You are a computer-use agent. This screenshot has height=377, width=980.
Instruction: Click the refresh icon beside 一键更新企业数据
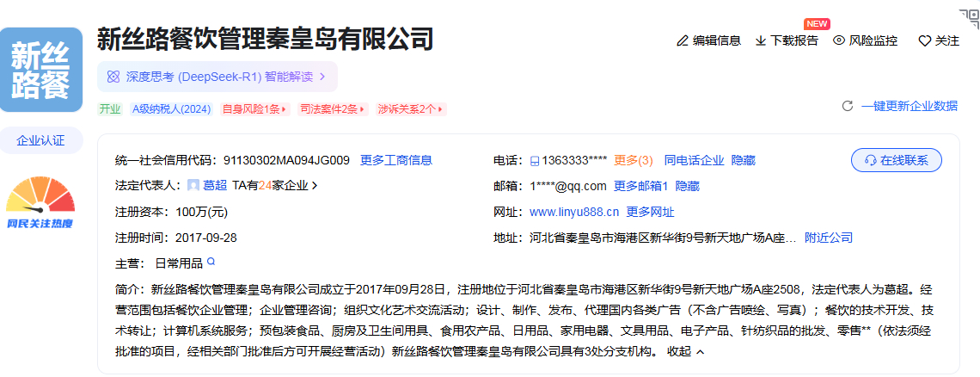pos(848,106)
